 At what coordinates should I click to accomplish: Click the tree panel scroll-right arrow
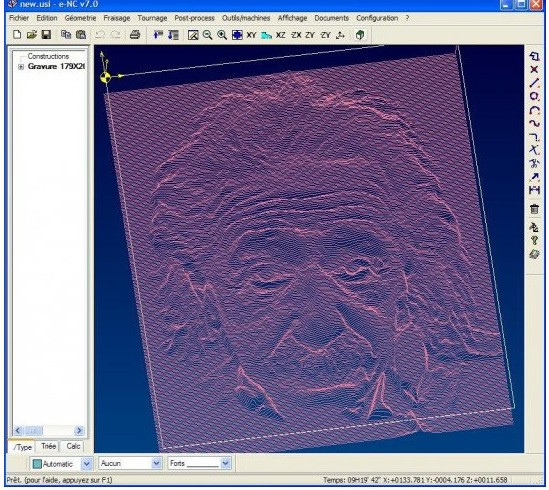(79, 430)
